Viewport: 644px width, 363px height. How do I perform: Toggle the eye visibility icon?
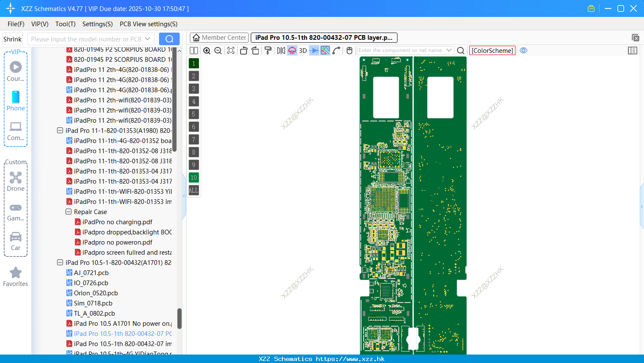click(523, 50)
